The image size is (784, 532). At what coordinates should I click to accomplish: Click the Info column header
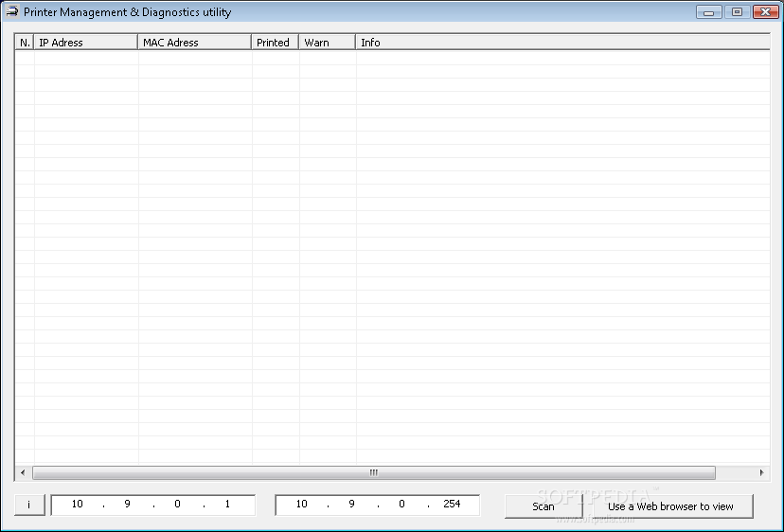click(562, 43)
